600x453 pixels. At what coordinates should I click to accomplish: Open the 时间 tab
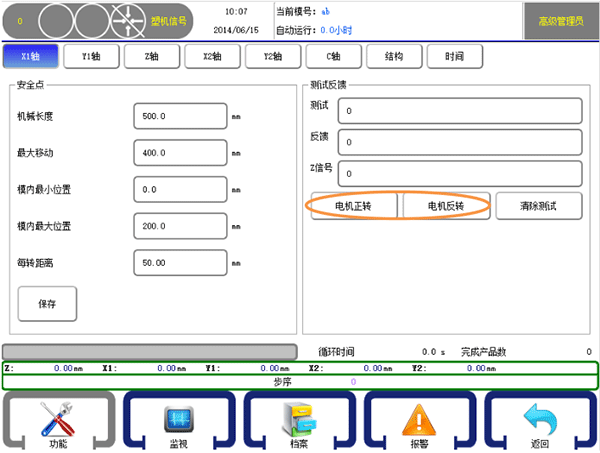click(x=454, y=57)
